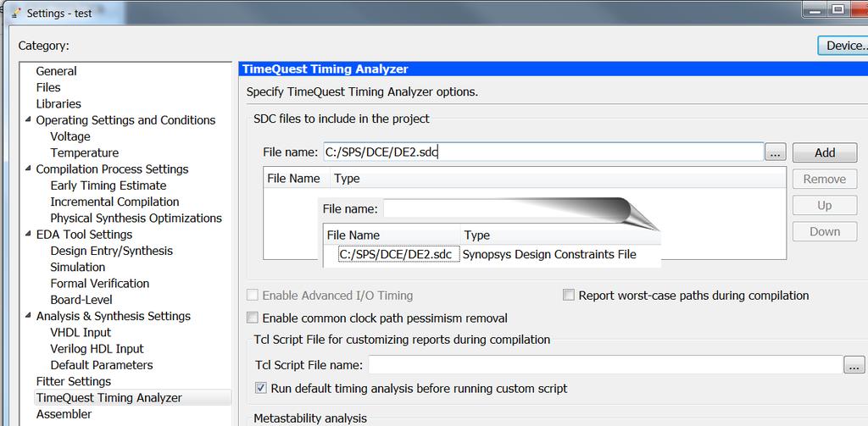Select the Libraries category
The width and height of the screenshot is (868, 426).
58,103
